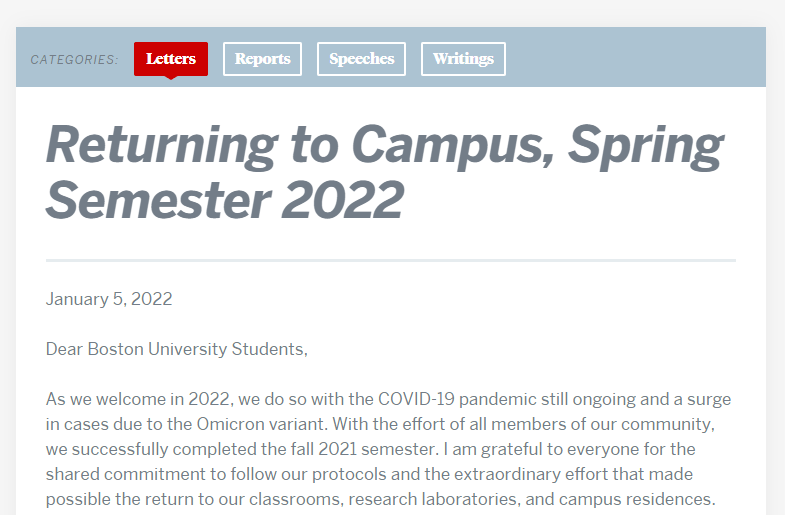Open the Speeches category tab
This screenshot has height=515, width=785.
pos(361,59)
